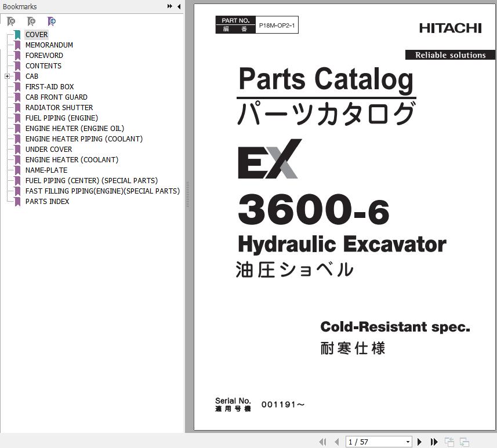The width and height of the screenshot is (497, 448).
Task: Click the next view icon
Action: pyautogui.click(x=465, y=442)
